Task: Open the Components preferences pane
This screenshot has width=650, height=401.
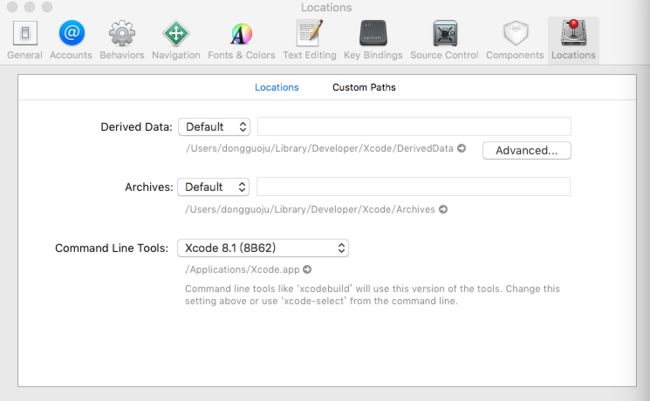Action: click(515, 40)
